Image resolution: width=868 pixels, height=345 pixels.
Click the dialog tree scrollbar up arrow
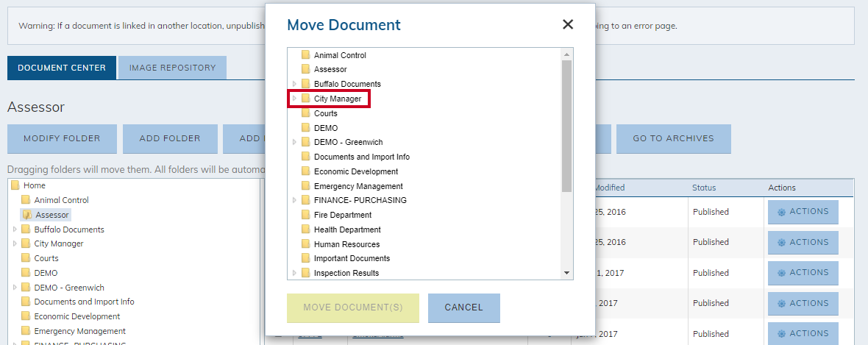click(566, 54)
